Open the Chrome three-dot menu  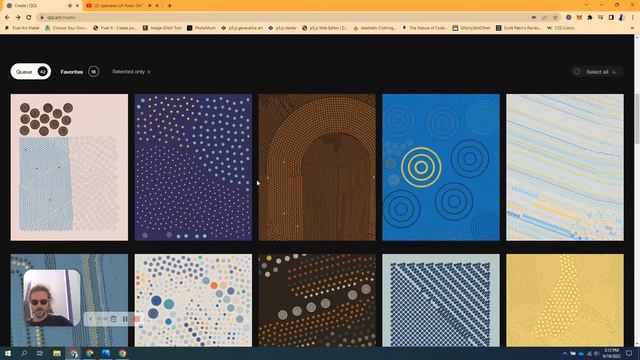[x=633, y=17]
